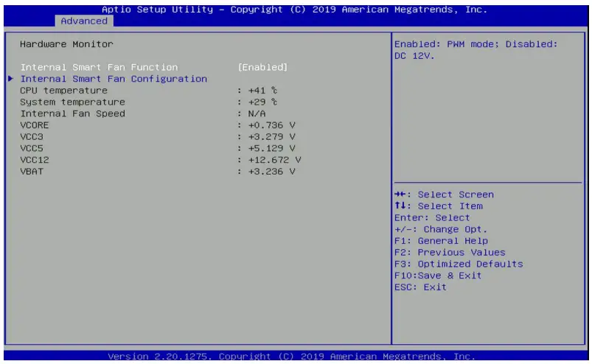Select the System temperature label

point(72,102)
